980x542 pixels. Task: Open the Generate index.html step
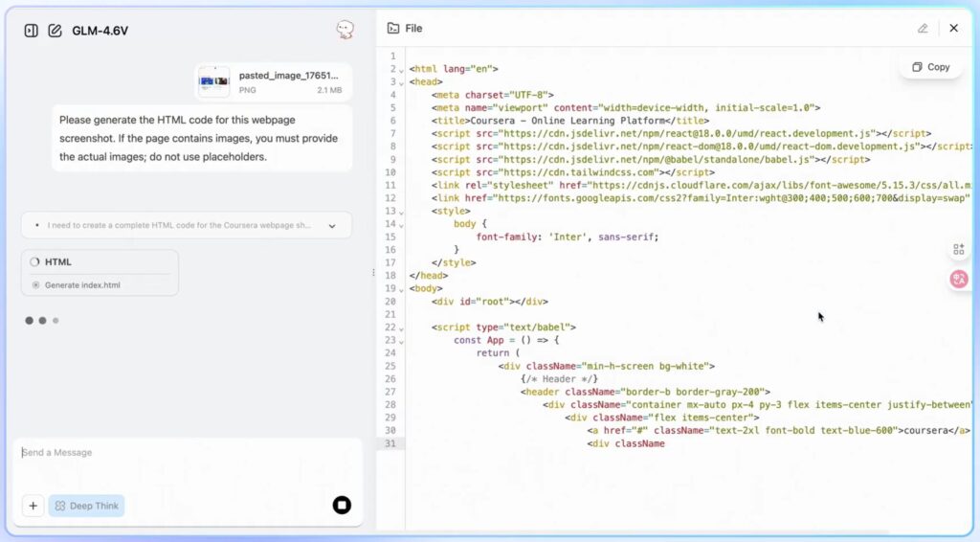(82, 285)
